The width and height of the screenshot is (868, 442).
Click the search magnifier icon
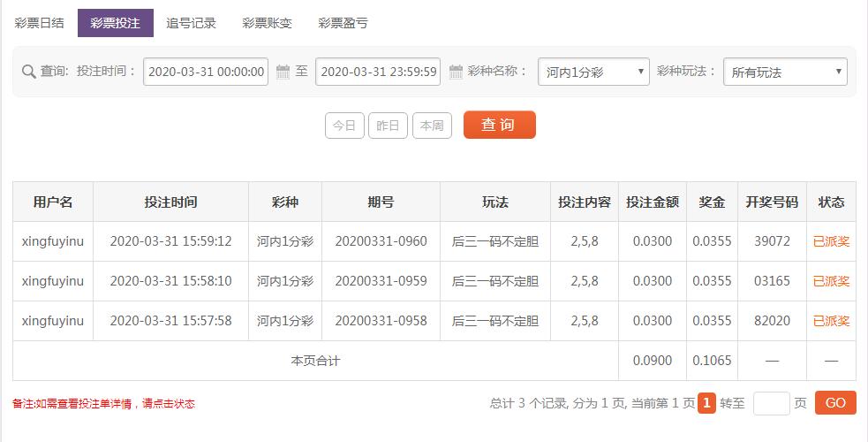[x=29, y=72]
